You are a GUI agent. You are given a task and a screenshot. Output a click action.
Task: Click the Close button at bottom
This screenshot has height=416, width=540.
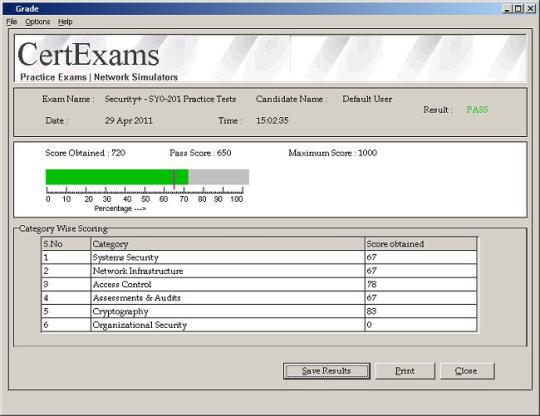pyautogui.click(x=467, y=371)
